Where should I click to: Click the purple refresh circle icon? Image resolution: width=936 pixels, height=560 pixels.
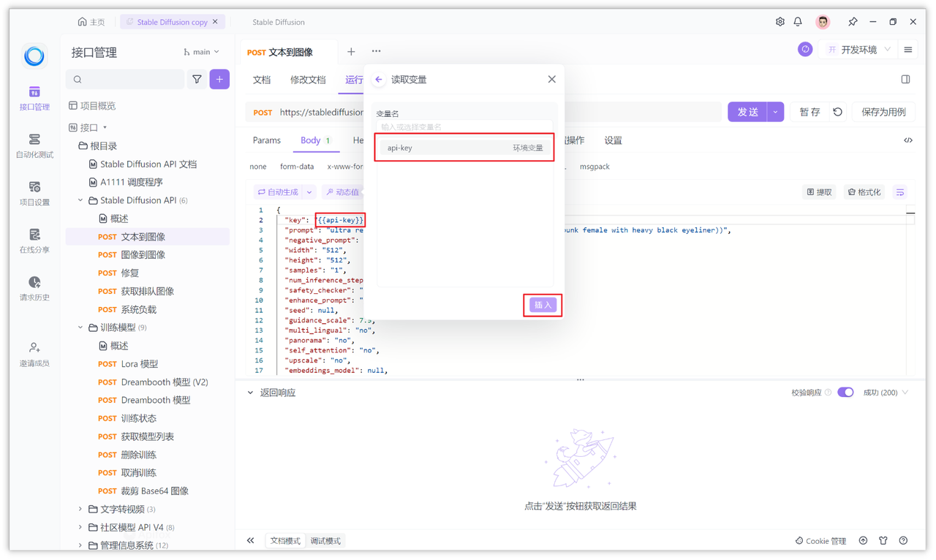pos(805,50)
